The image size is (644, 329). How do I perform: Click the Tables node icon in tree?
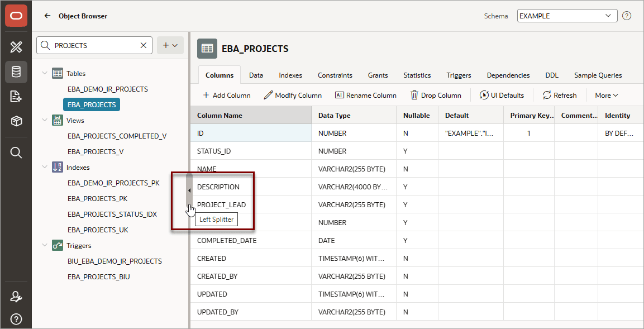57,74
